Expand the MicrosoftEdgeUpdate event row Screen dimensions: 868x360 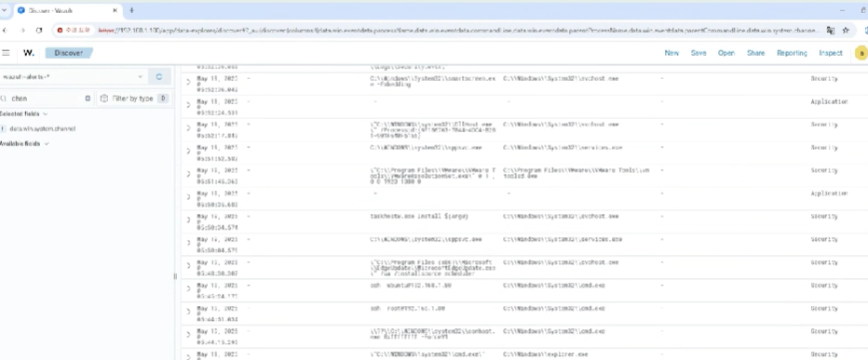click(x=188, y=265)
